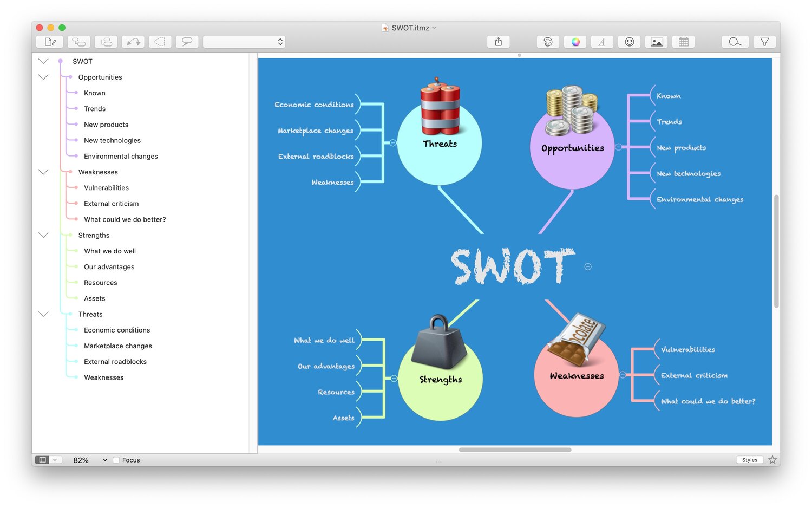Select 'External roadblocks' outline row

(115, 362)
